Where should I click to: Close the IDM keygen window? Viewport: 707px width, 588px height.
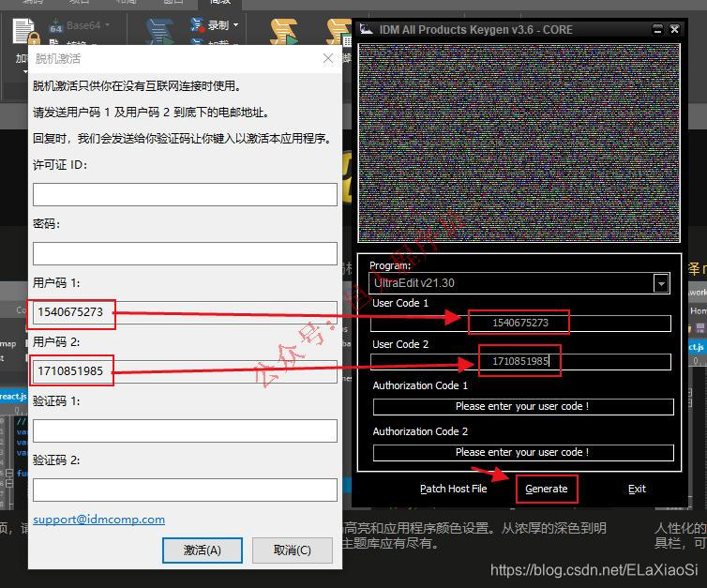[674, 30]
